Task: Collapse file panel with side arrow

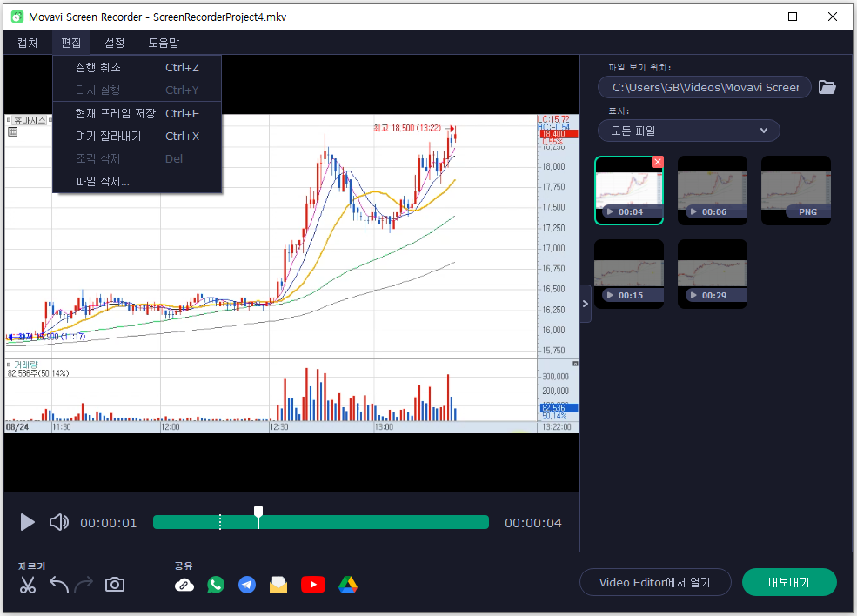Action: coord(586,304)
